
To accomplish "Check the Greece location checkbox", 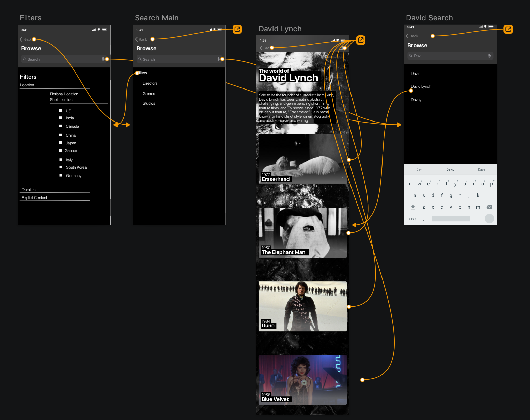I will 61,150.
